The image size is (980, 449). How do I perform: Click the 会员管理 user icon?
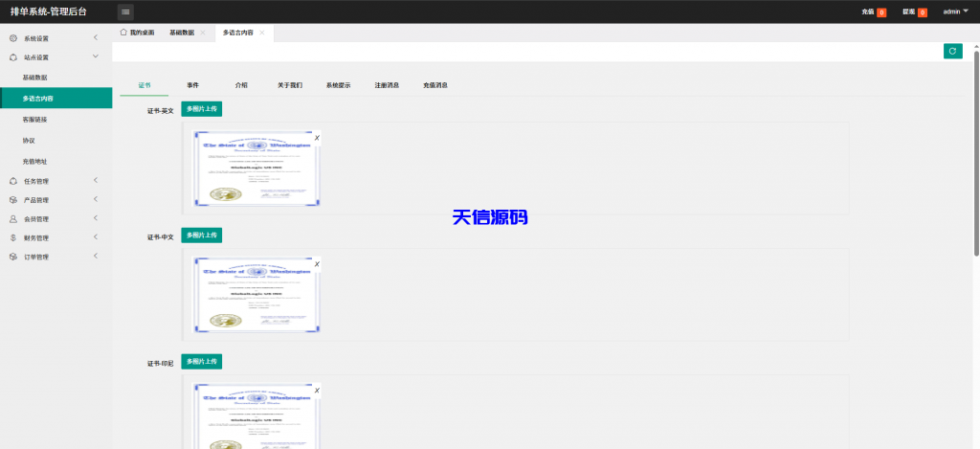point(12,219)
